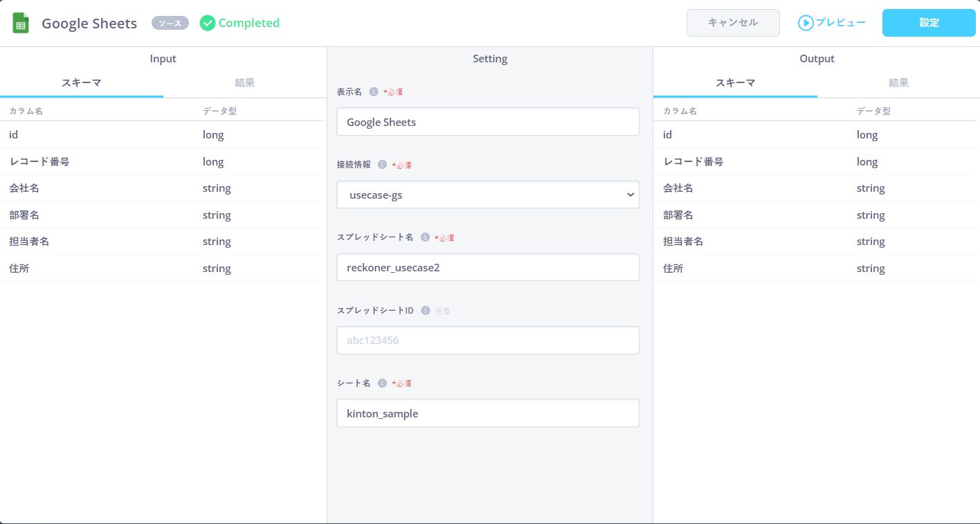This screenshot has width=980, height=524.
Task: Click info icon beside 接続情報 label
Action: (x=382, y=165)
